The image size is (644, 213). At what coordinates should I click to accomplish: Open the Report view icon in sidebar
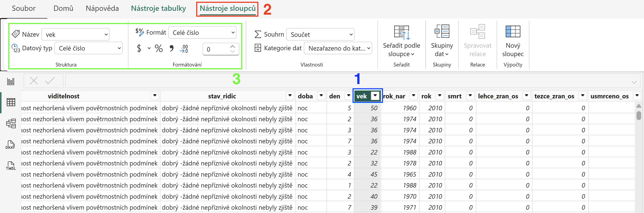(x=11, y=81)
